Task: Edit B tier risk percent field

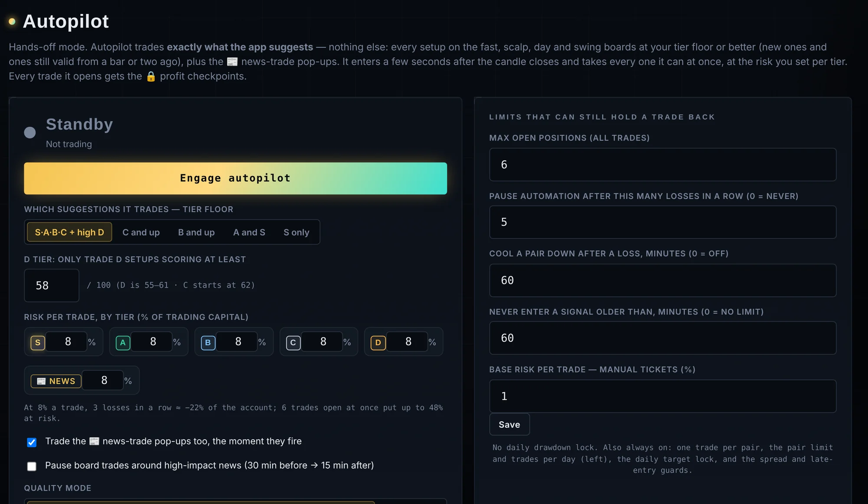Action: 237,342
